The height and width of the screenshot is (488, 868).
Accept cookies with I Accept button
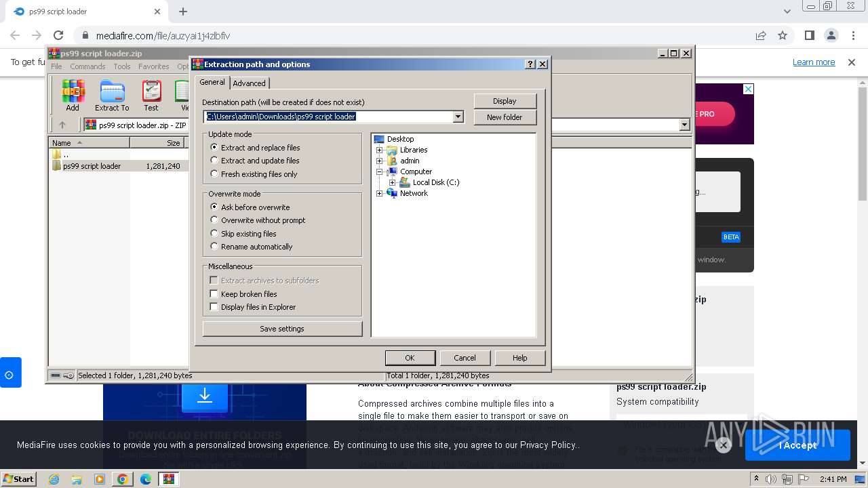coord(797,445)
